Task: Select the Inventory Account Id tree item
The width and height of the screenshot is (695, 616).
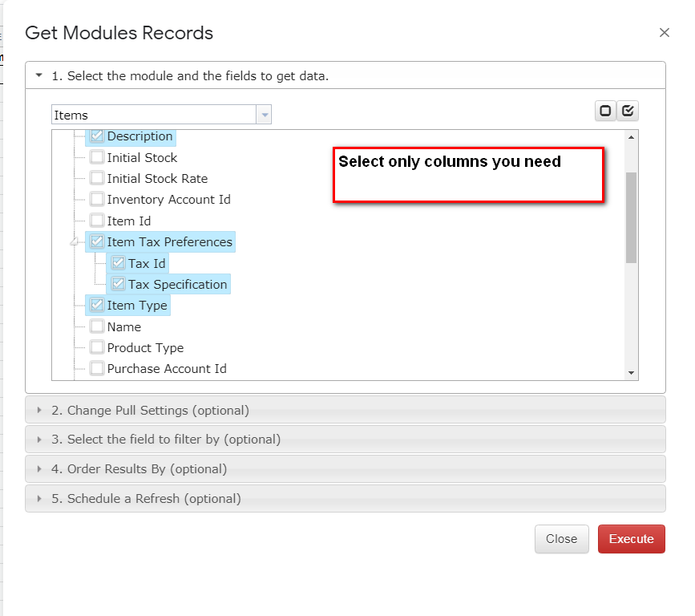Action: pos(169,200)
